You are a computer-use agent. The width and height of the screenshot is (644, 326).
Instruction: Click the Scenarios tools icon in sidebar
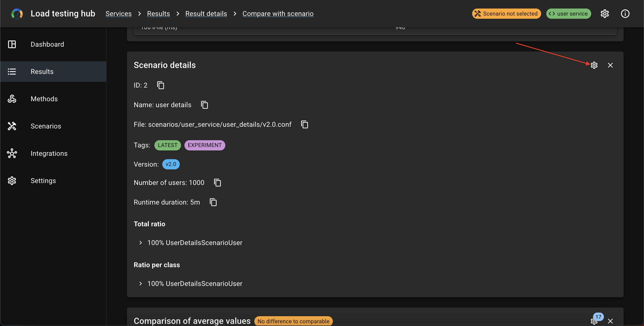12,126
